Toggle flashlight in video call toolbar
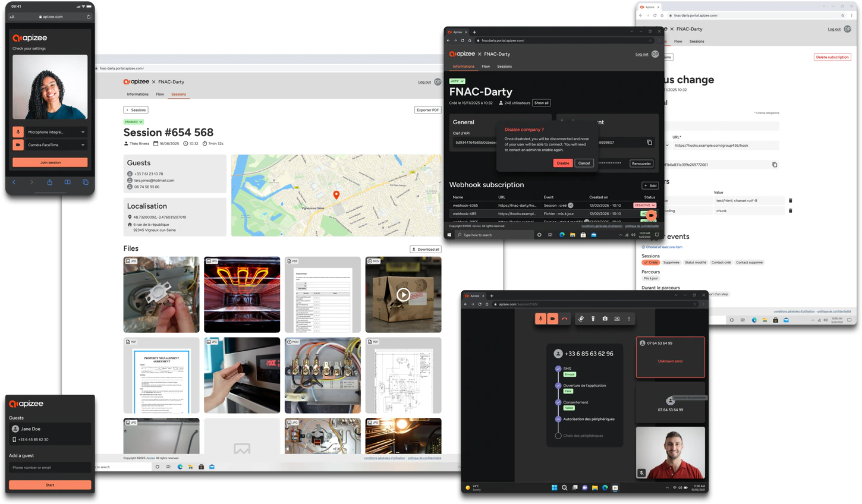 click(593, 319)
